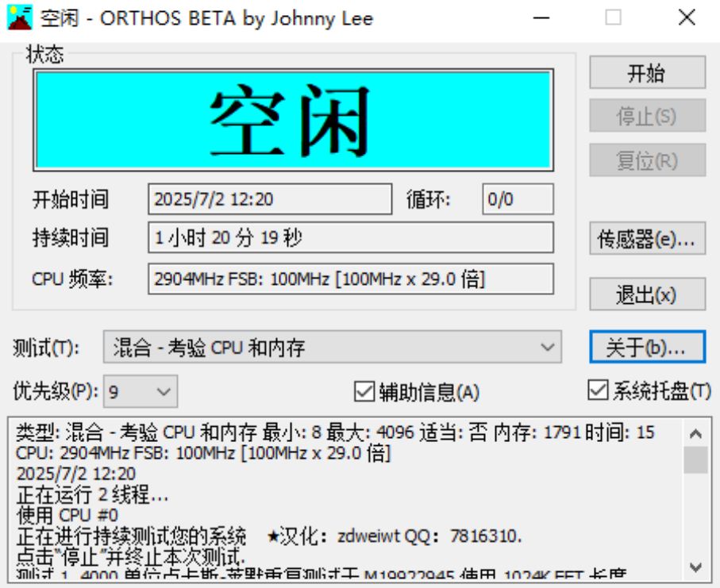Click the 循环 loop counter field
This screenshot has height=588, width=720.
pos(518,199)
